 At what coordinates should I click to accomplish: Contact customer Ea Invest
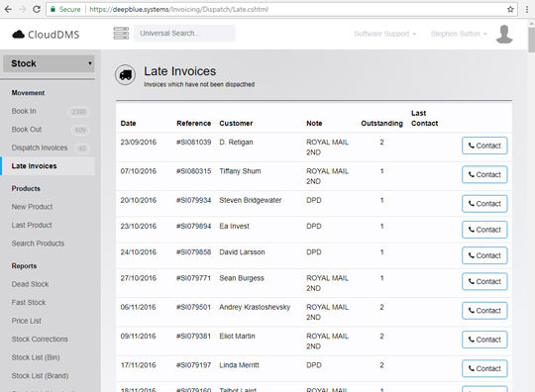click(x=484, y=230)
